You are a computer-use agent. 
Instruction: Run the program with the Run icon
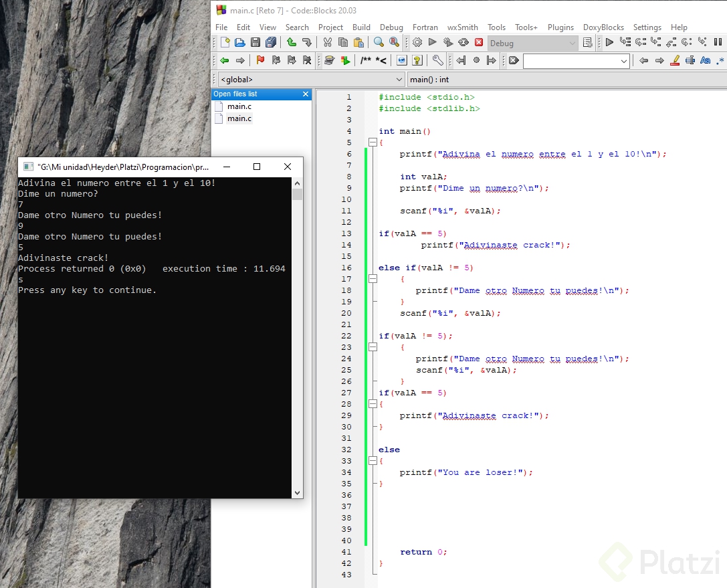432,43
